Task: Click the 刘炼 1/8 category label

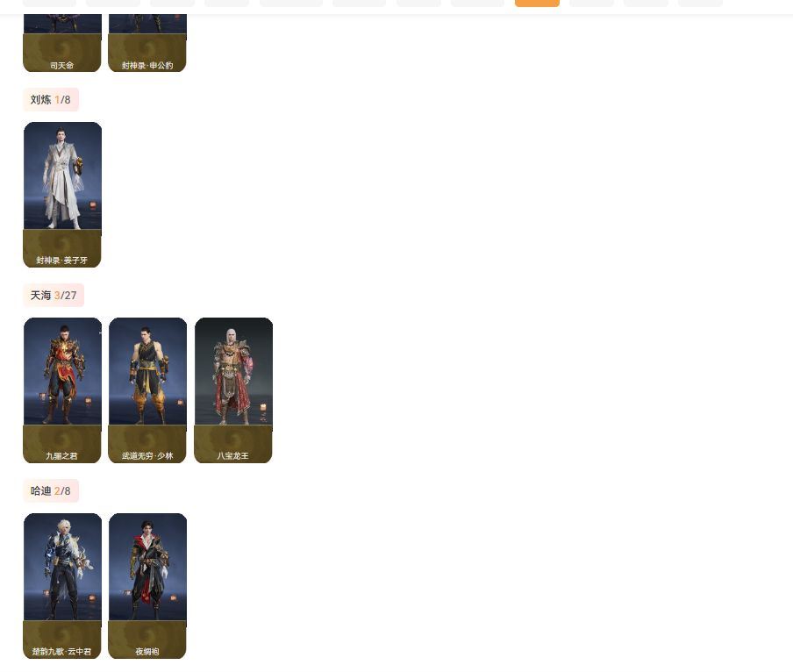Action: click(x=51, y=100)
